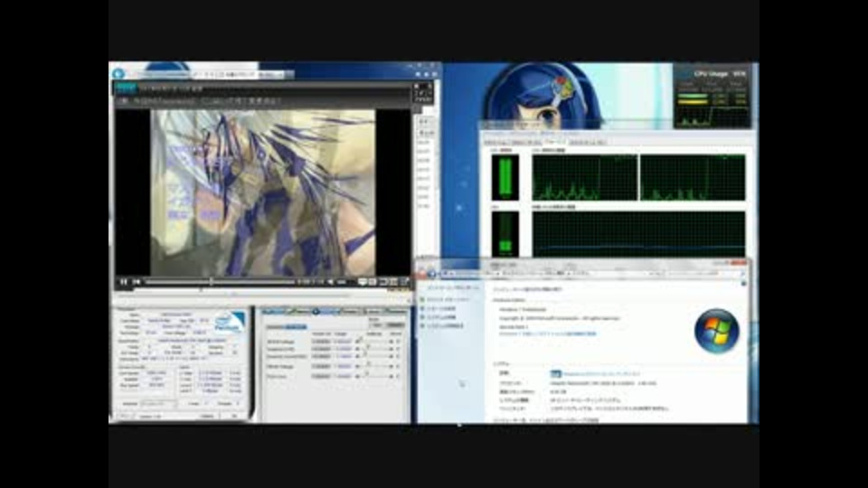Viewport: 868px width, 488px height.
Task: Open Control Panel Home link in System window
Action: (x=453, y=288)
